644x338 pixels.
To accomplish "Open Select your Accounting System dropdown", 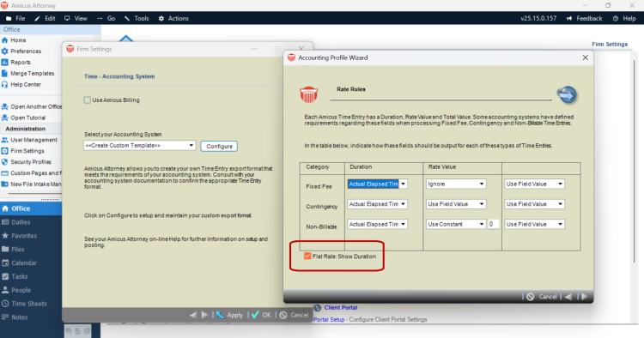I will coord(139,145).
